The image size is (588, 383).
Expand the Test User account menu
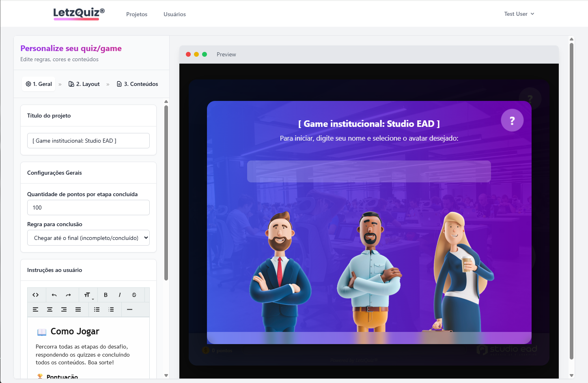(x=519, y=14)
